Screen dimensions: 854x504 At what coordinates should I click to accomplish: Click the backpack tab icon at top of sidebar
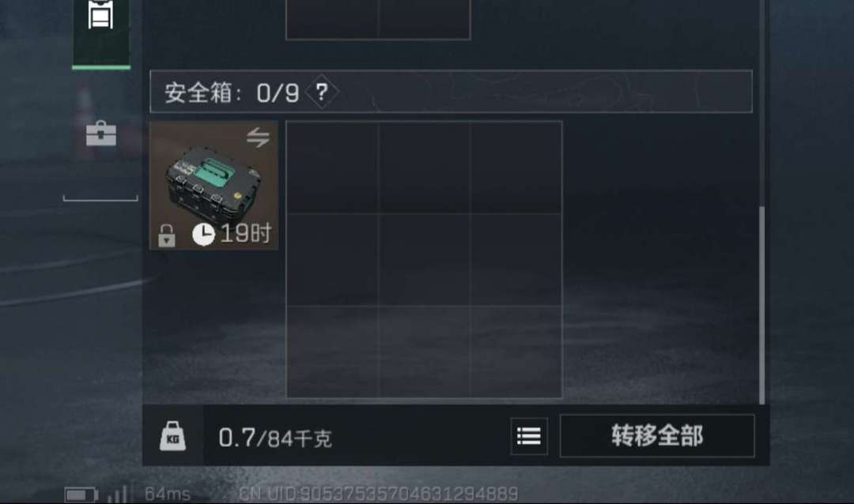100,15
